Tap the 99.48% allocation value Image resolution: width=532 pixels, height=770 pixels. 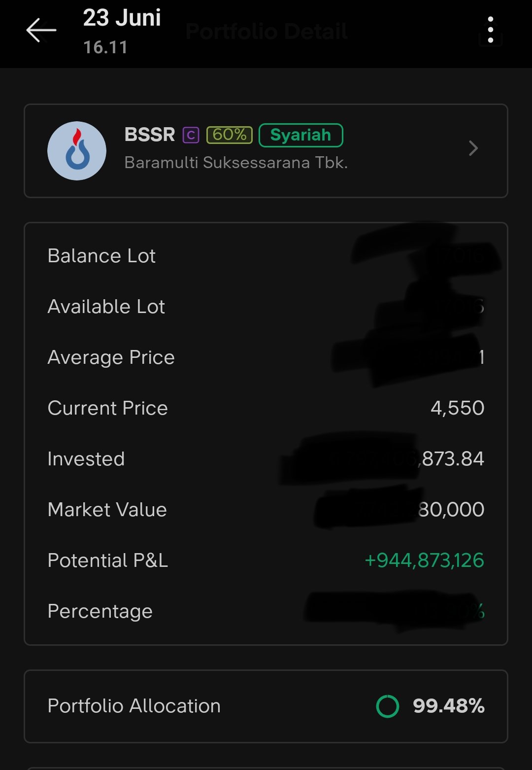click(x=449, y=706)
